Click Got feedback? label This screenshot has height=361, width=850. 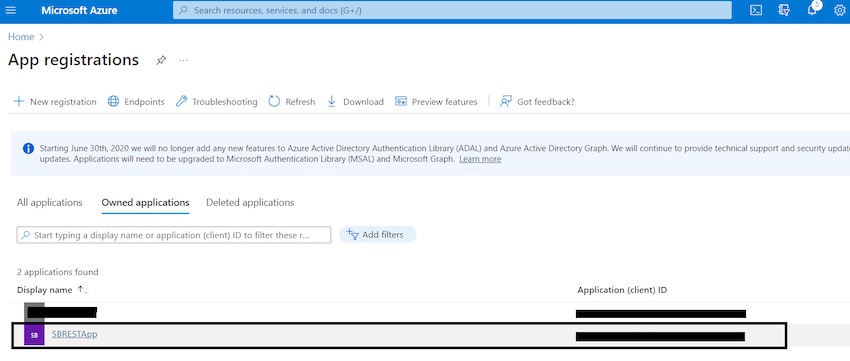coord(546,101)
